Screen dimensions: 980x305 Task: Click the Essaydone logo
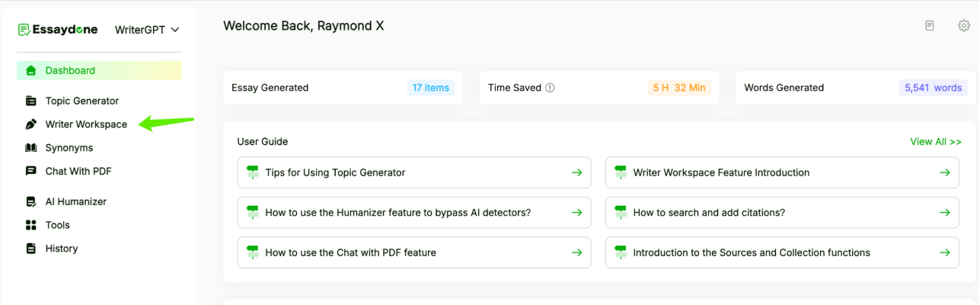[58, 30]
